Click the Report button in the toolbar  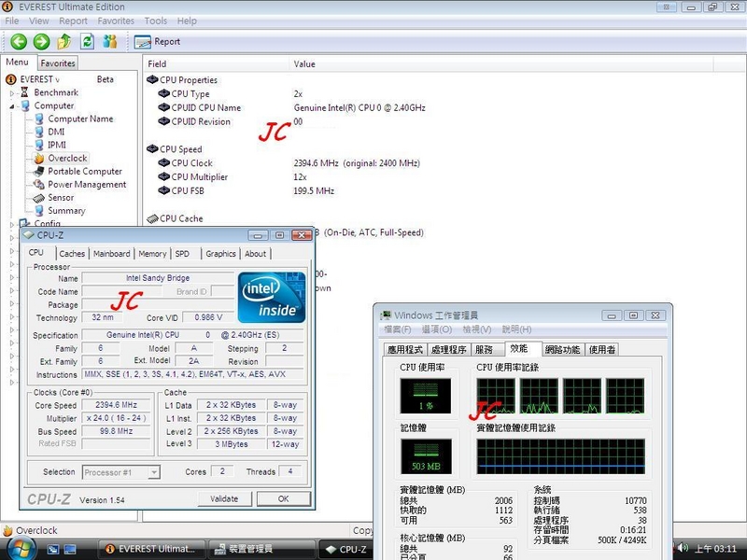(x=158, y=41)
